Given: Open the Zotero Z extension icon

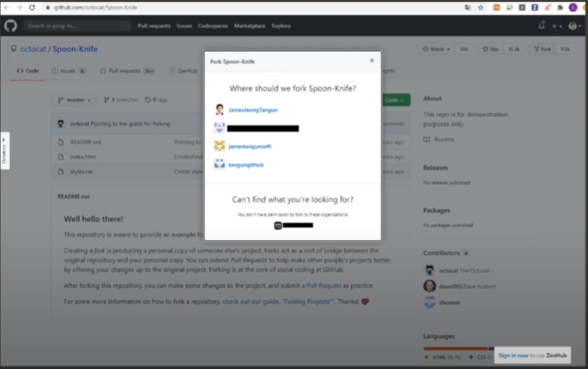Looking at the screenshot, I should pos(535,8).
